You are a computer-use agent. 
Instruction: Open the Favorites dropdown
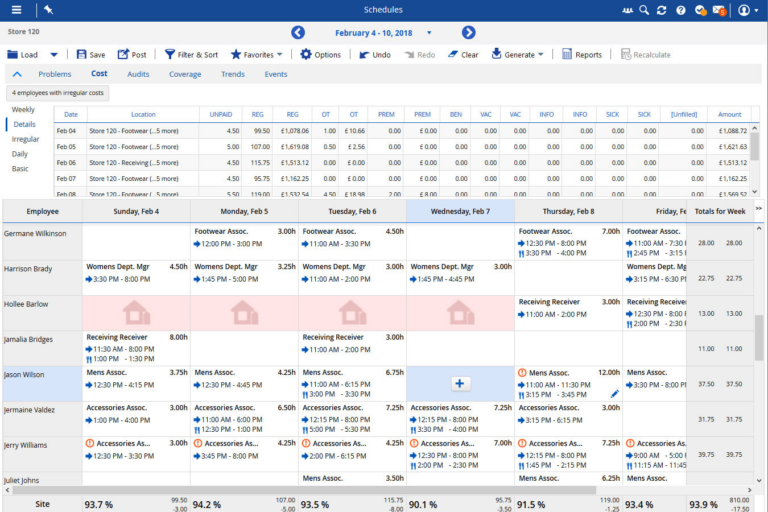coord(257,55)
